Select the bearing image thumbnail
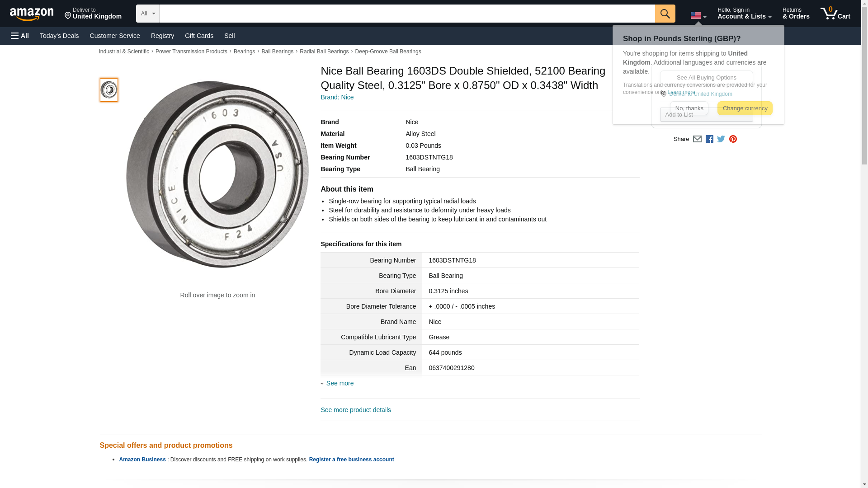The width and height of the screenshot is (868, 488). [x=109, y=89]
